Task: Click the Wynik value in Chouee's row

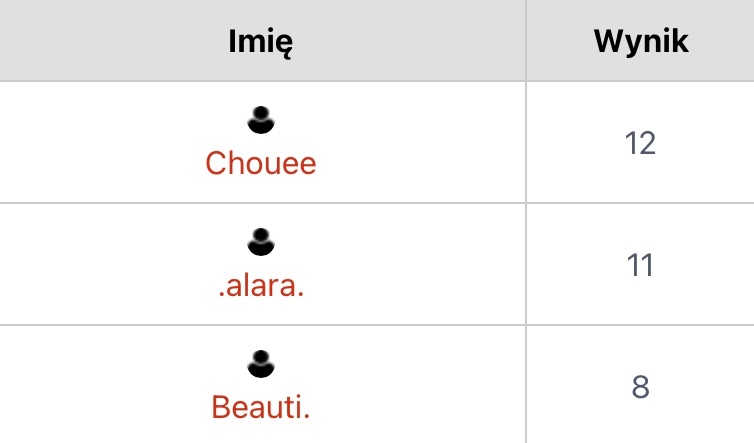Action: (640, 143)
